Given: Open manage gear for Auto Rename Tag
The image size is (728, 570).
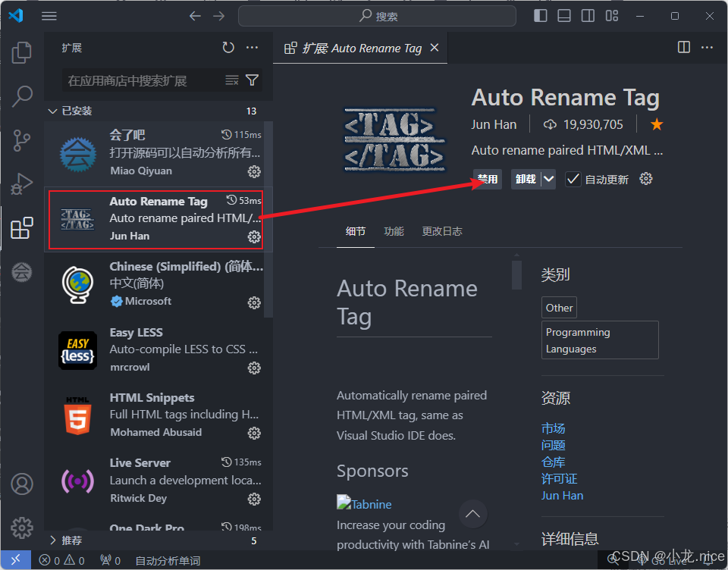Looking at the screenshot, I should coord(254,236).
